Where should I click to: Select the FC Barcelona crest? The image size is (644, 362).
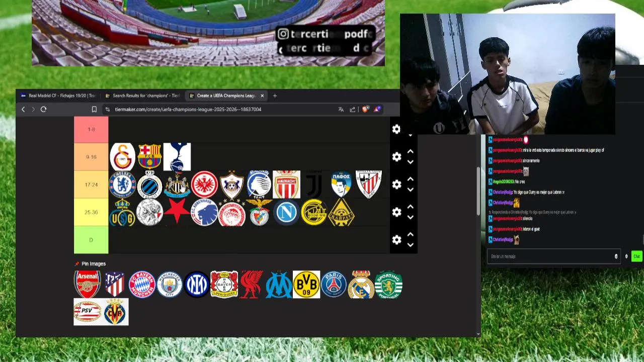150,157
